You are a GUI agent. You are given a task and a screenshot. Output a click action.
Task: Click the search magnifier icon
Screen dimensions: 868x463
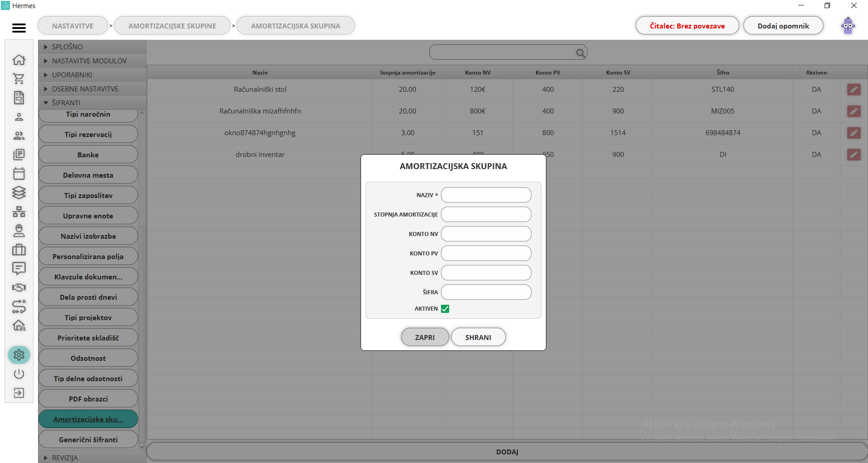coord(580,53)
